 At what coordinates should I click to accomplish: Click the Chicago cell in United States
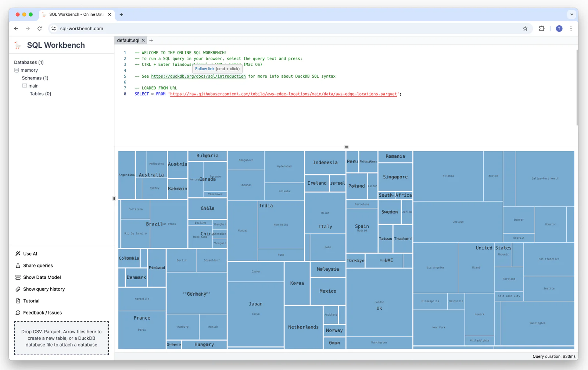pyautogui.click(x=458, y=222)
